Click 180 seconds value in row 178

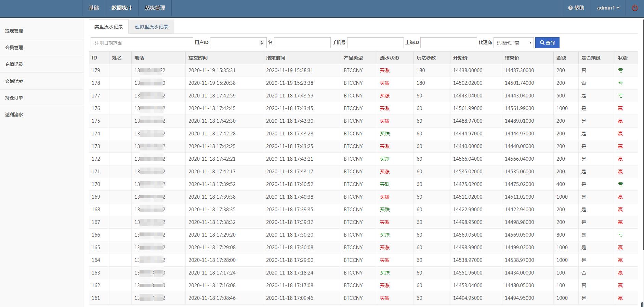pos(421,83)
